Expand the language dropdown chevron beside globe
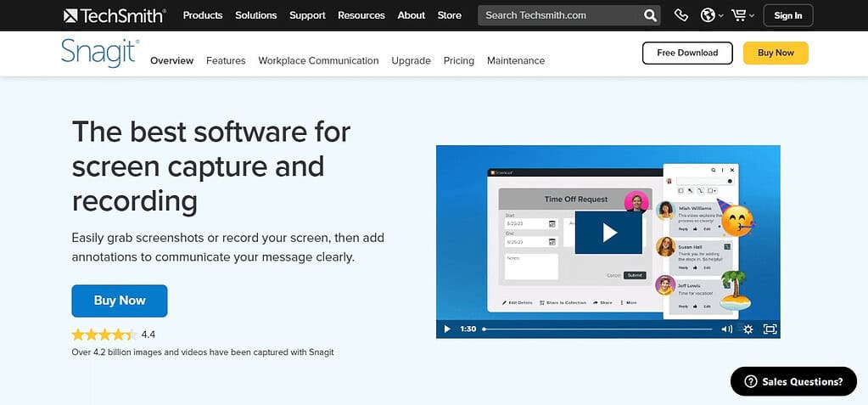 [x=720, y=16]
